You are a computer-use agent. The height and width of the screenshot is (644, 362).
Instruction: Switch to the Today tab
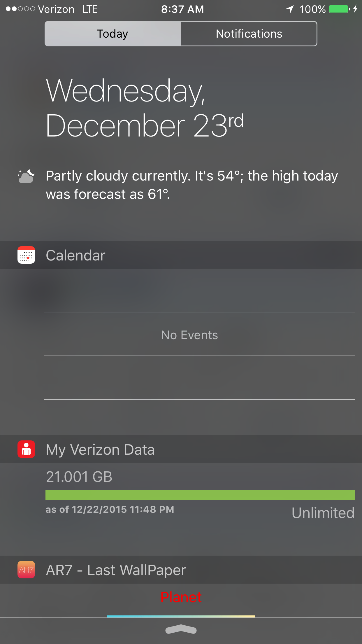pos(113,34)
